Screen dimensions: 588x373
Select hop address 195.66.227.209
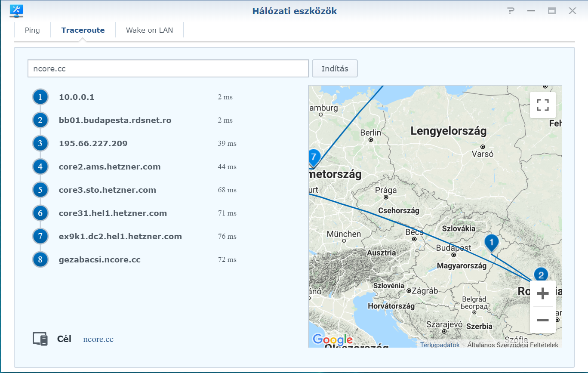point(93,144)
